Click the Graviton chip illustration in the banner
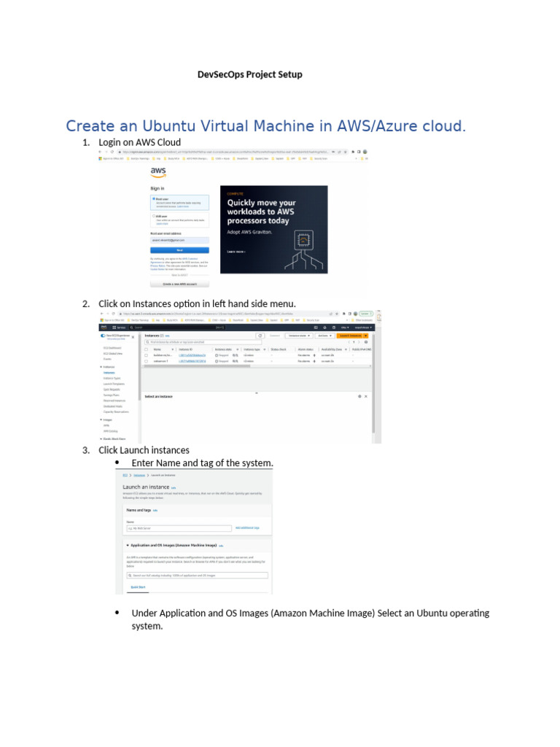Image resolution: width=560 pixels, height=747 pixels. coord(304,239)
